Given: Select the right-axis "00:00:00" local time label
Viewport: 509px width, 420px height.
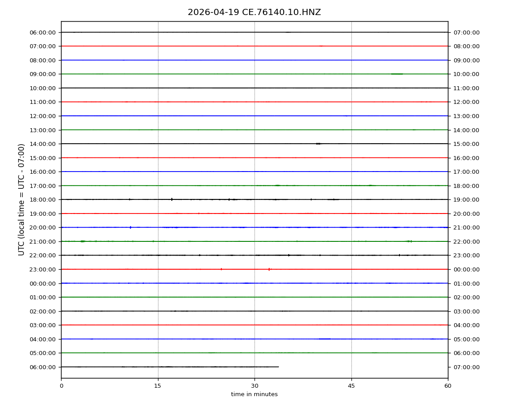Looking at the screenshot, I should 466,269.
